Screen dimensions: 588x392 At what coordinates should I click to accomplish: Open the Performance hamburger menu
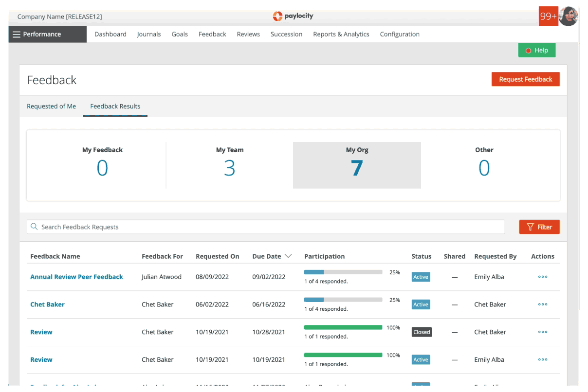click(17, 35)
